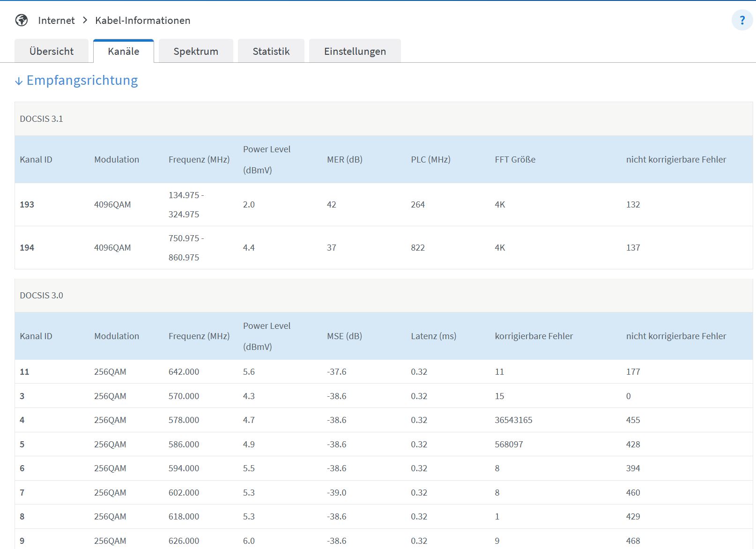Collapse the Empfangsrichtung section arrow
Viewport: 756px width, 549px height.
pos(19,81)
